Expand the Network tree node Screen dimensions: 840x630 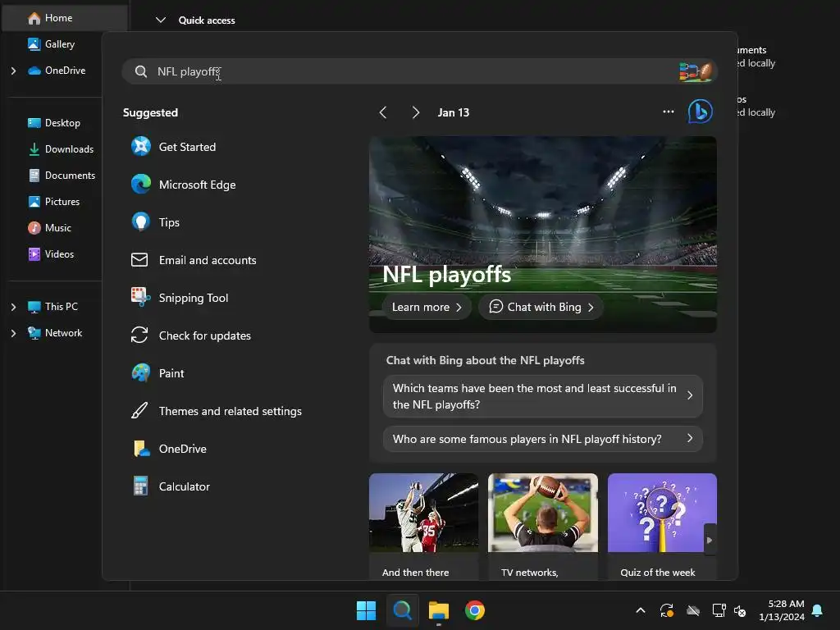pyautogui.click(x=13, y=333)
